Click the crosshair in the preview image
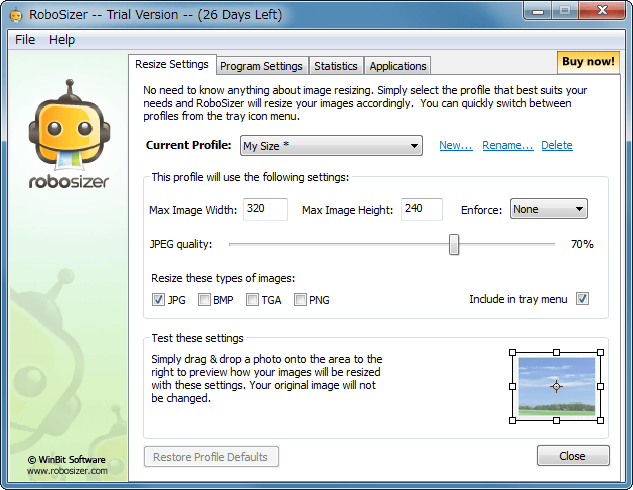 pos(556,386)
